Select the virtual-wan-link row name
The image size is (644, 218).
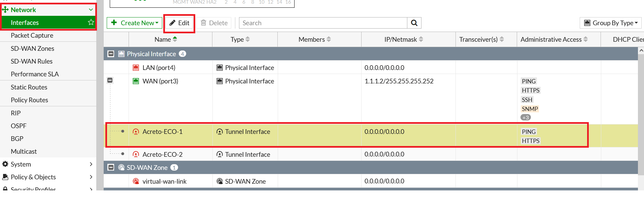164,181
